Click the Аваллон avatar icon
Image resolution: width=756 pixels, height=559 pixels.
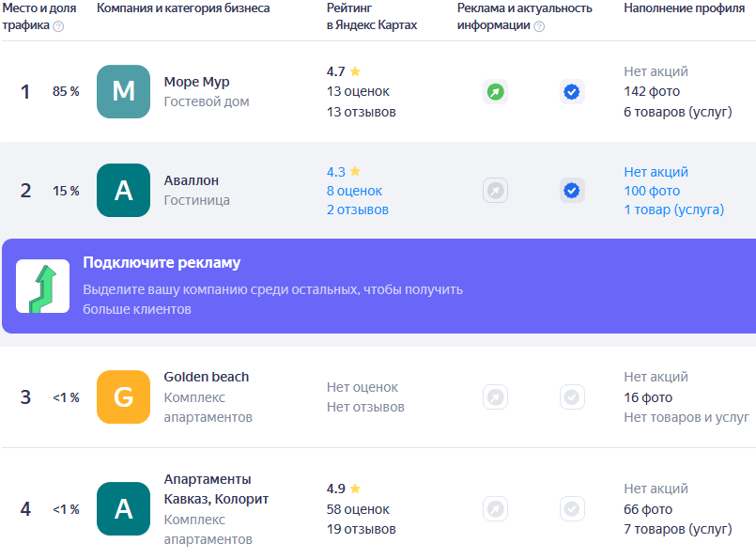pyautogui.click(x=123, y=190)
